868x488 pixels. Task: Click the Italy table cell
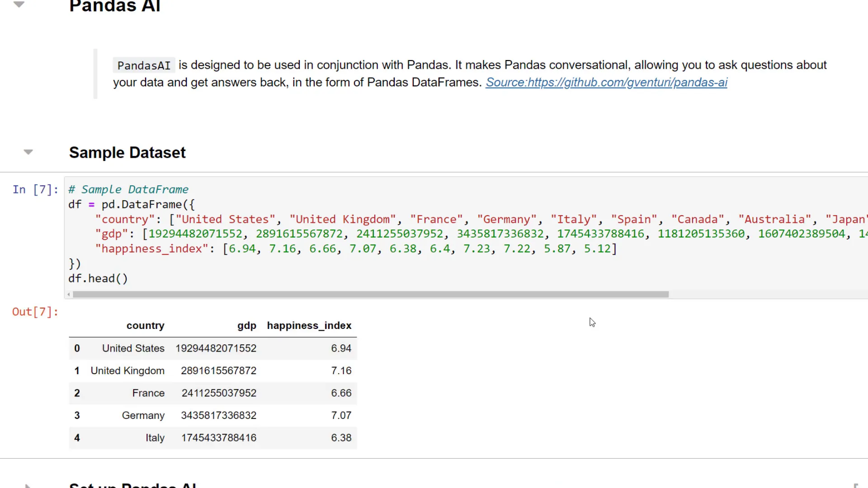click(155, 438)
